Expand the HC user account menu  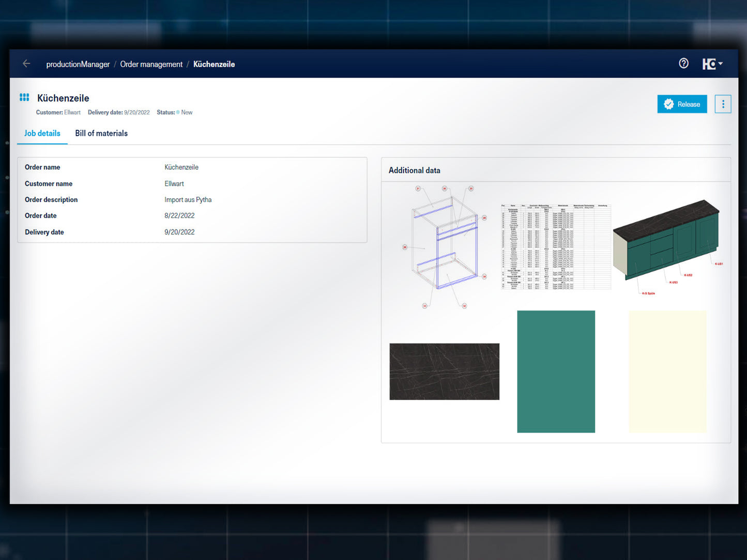(712, 64)
